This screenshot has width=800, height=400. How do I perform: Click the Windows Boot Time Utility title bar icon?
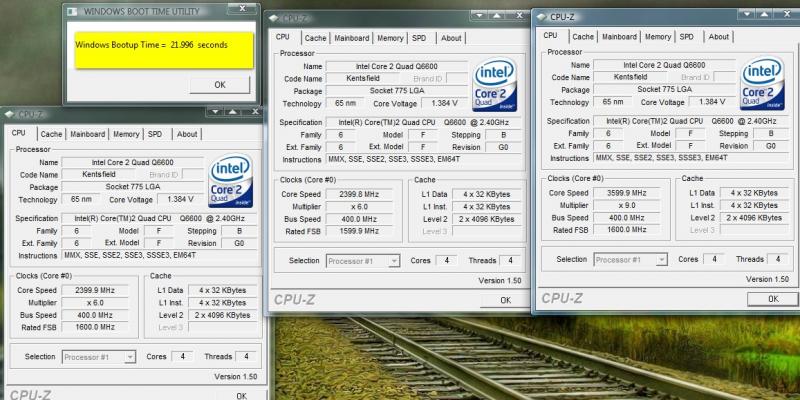[x=72, y=11]
